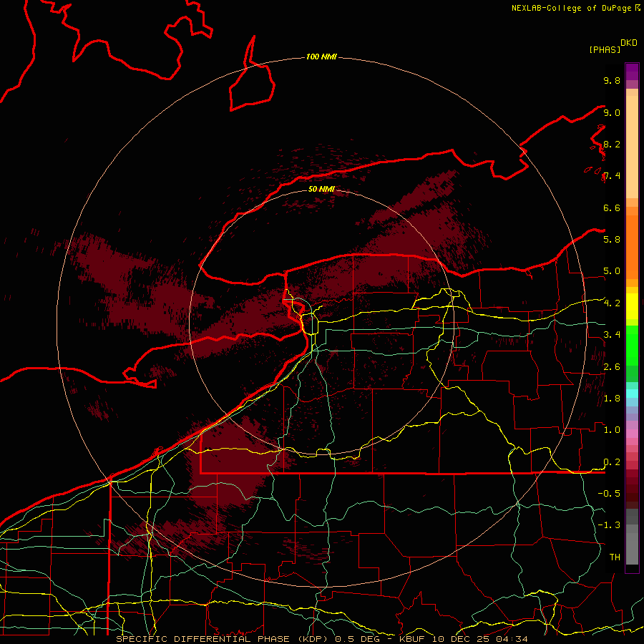
Task: Click the 100 NMI range ring label
Action: pos(321,57)
